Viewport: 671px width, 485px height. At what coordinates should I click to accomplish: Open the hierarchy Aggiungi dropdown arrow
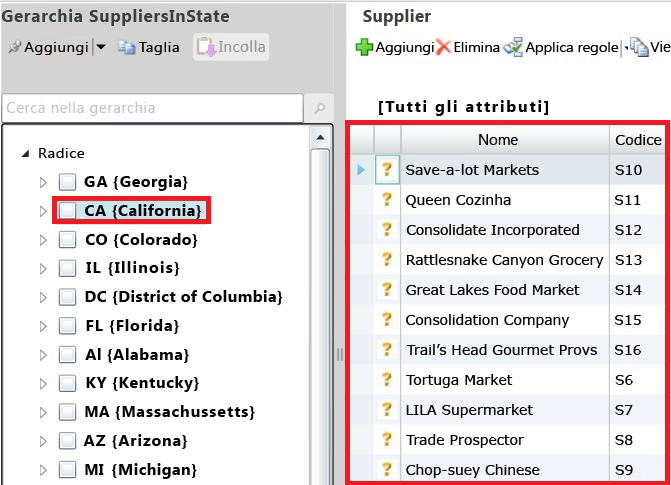[101, 47]
